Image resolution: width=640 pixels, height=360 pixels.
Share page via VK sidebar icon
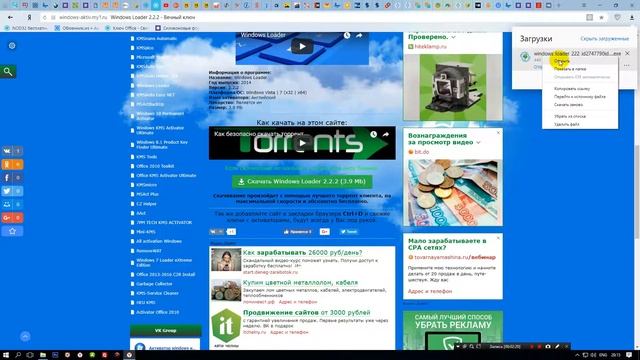point(7,151)
